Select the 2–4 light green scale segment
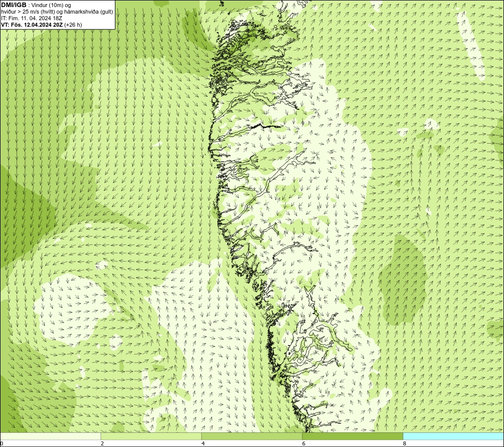The height and width of the screenshot is (447, 504). (x=151, y=436)
